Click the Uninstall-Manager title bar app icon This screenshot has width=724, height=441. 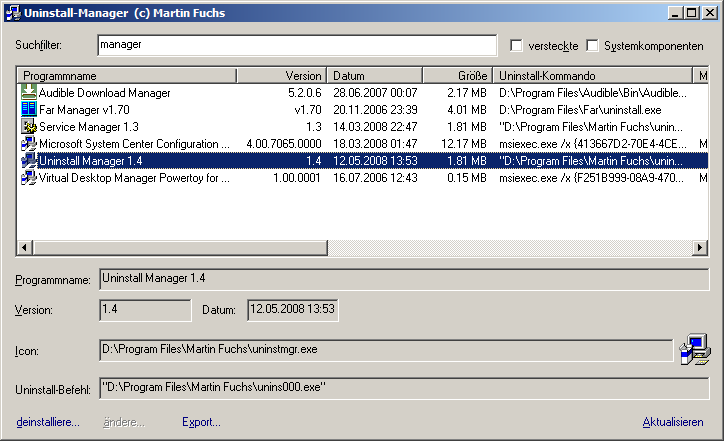(x=13, y=12)
